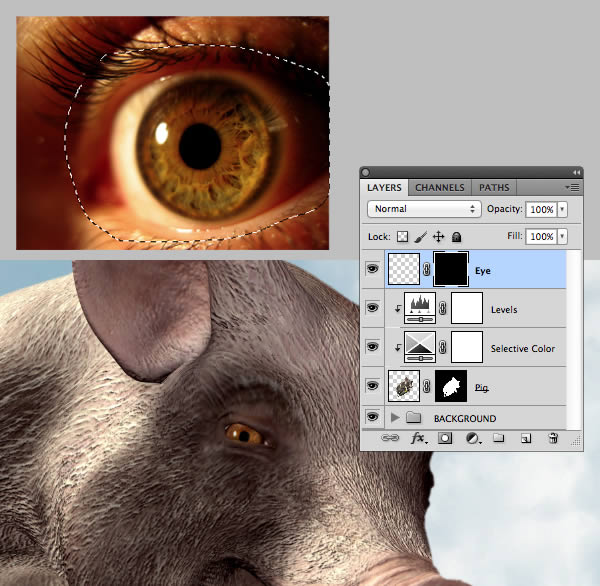600x586 pixels.
Task: Click chain link icon on Eye layer
Action: (427, 269)
